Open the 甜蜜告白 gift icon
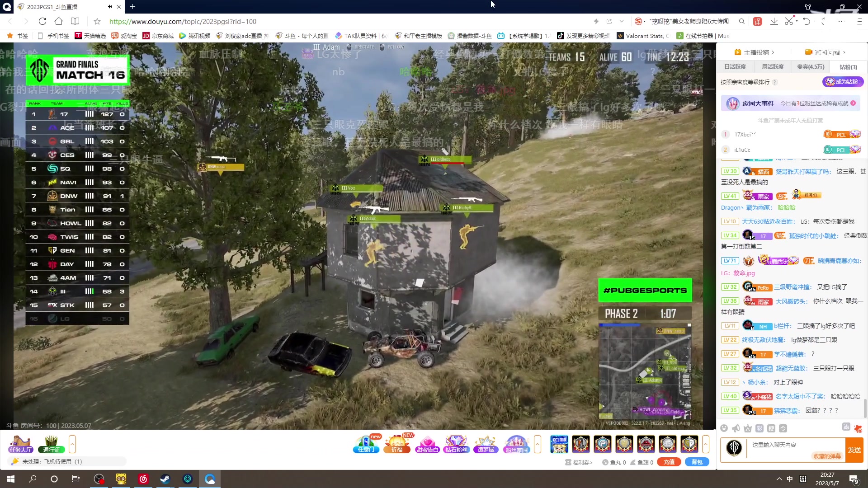This screenshot has height=488, width=868. (x=427, y=444)
